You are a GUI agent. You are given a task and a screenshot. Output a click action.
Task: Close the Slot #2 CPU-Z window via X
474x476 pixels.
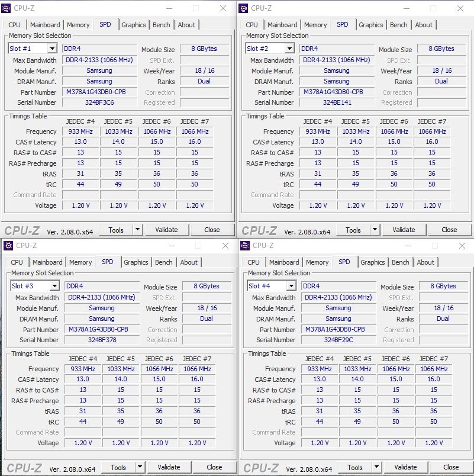[x=460, y=8]
